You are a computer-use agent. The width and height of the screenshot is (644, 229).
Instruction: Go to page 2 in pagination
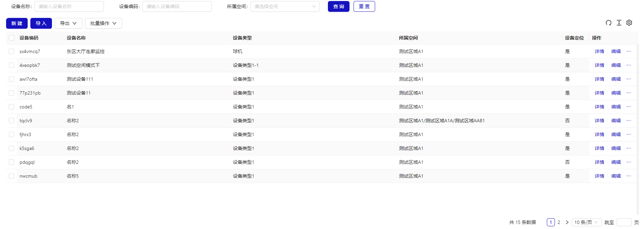[559, 222]
